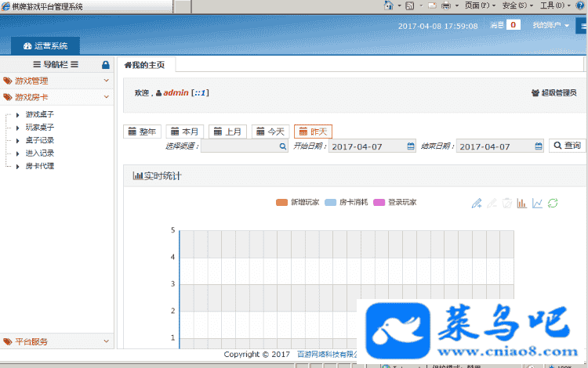The height and width of the screenshot is (368, 588).
Task: Toggle 新增玩家 legend series
Action: pos(297,202)
